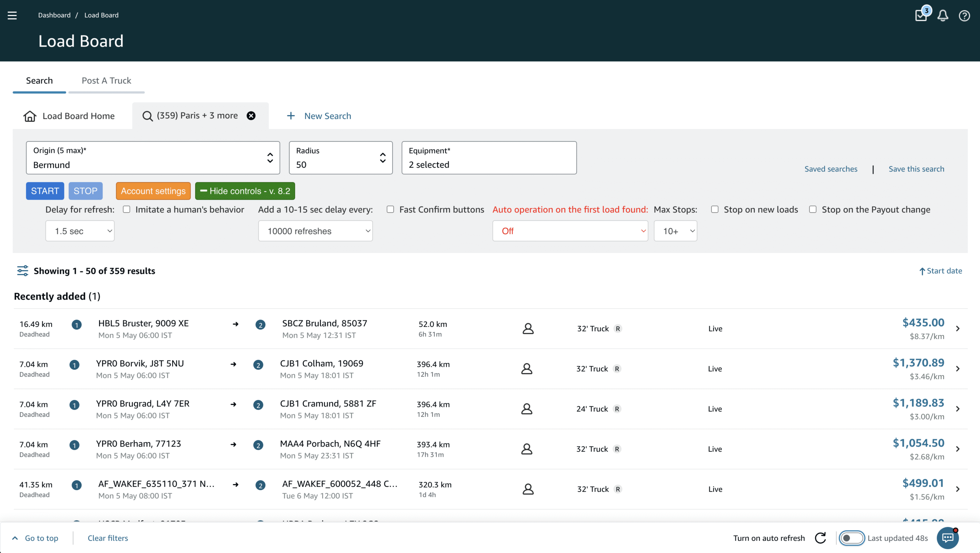
Task: Click the STOP button
Action: 85,191
